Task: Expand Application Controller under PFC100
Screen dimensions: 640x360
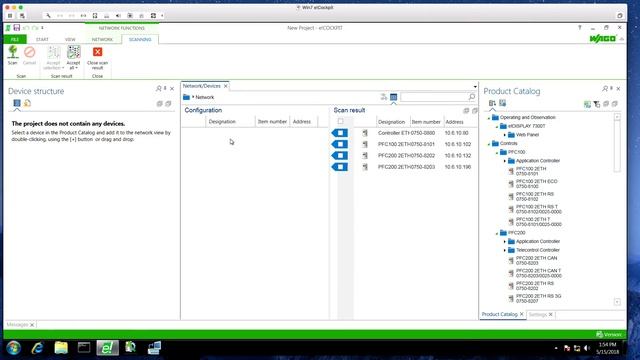Action: [505, 161]
